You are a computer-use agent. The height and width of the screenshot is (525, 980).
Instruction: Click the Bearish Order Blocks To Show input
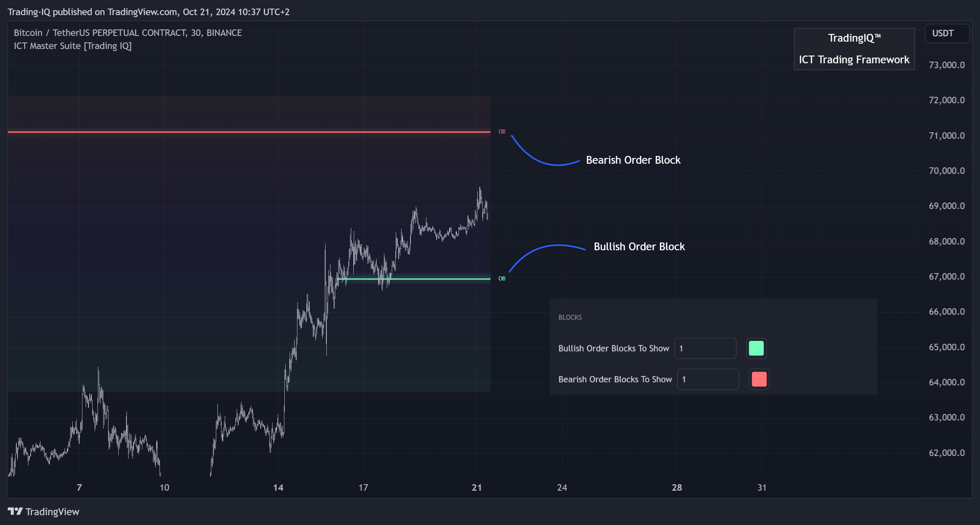pos(708,379)
